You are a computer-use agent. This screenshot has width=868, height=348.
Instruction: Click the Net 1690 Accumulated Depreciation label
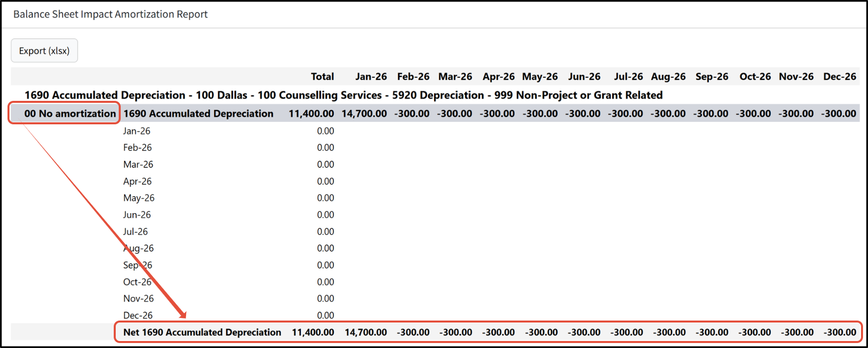202,332
